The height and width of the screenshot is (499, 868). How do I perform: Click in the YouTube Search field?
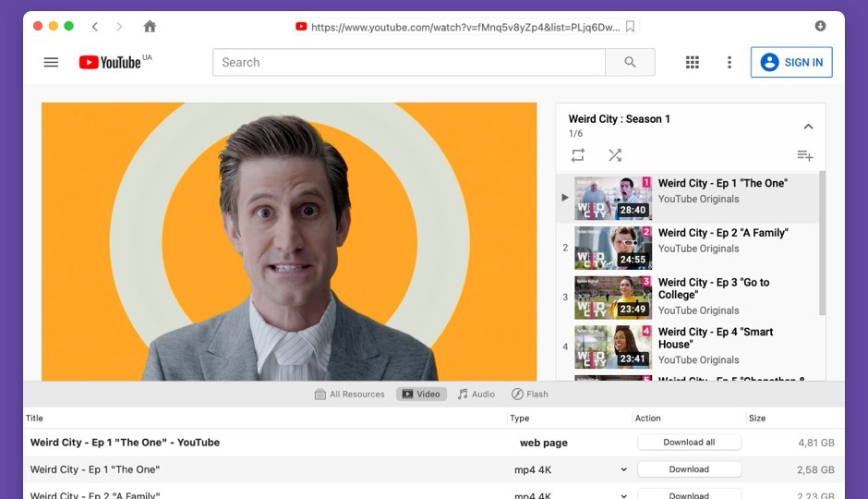click(x=408, y=62)
